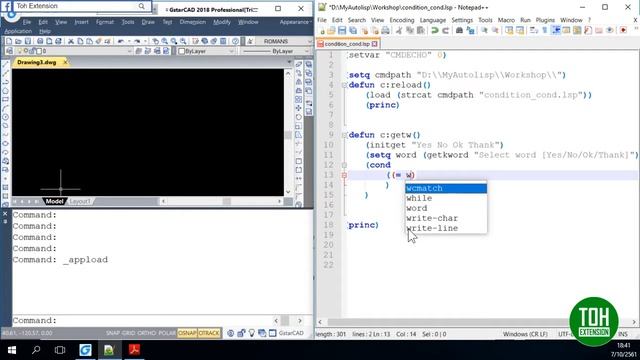Click the Print icon in Notepad++ toolbar
Screen dimensions: 640x360
[385, 30]
